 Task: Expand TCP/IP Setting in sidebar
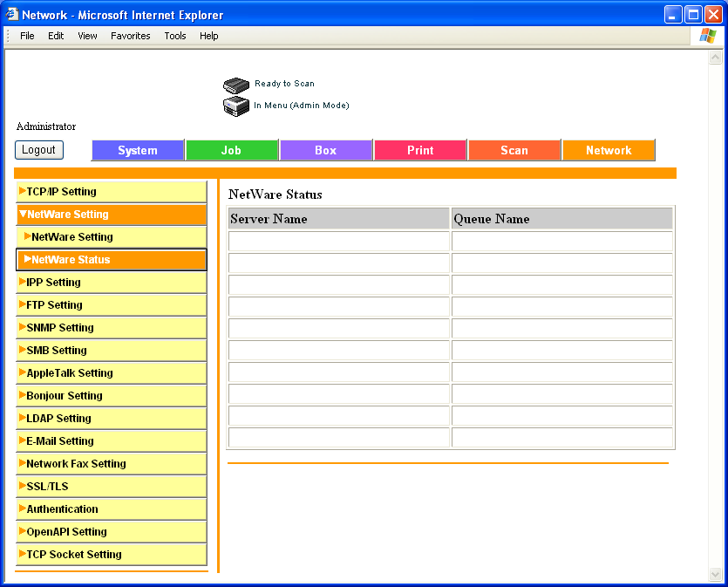point(112,192)
